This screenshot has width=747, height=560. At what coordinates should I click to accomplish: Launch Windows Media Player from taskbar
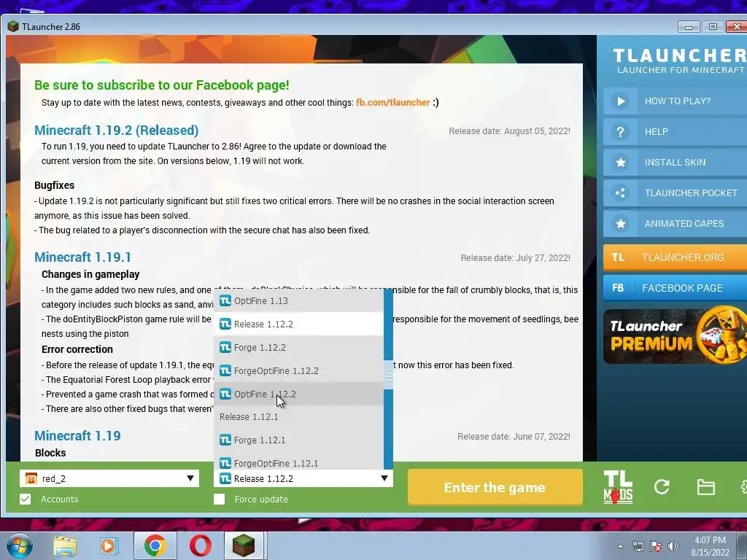[109, 545]
